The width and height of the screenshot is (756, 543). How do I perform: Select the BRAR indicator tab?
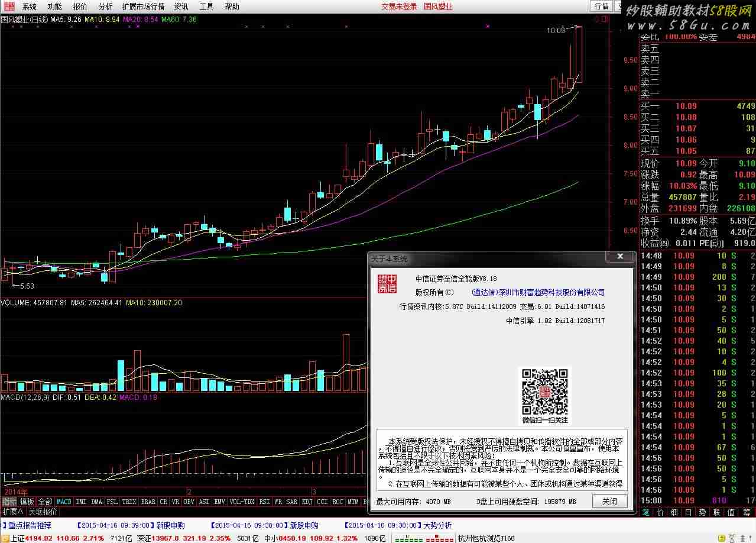pyautogui.click(x=148, y=502)
